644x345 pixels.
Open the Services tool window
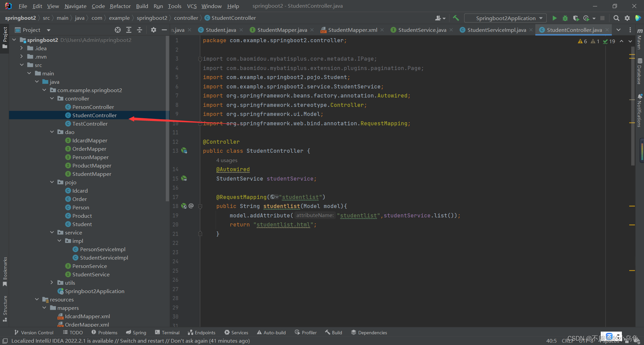click(236, 333)
